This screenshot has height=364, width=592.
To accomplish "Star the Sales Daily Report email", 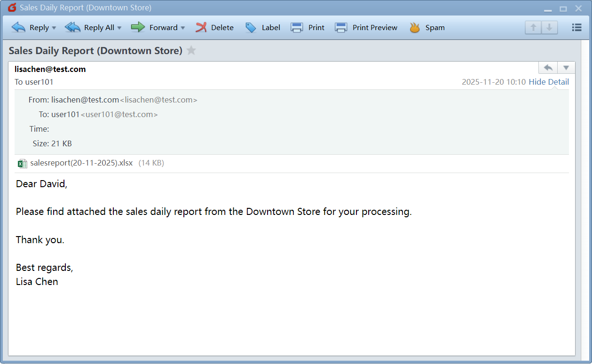I will tap(191, 51).
